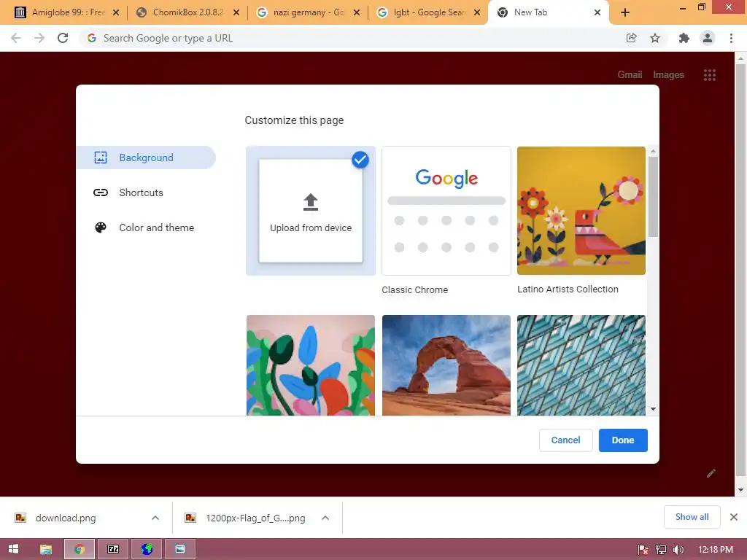Viewport: 747px width, 560px height.
Task: Click the Upload from device tile
Action: click(311, 211)
